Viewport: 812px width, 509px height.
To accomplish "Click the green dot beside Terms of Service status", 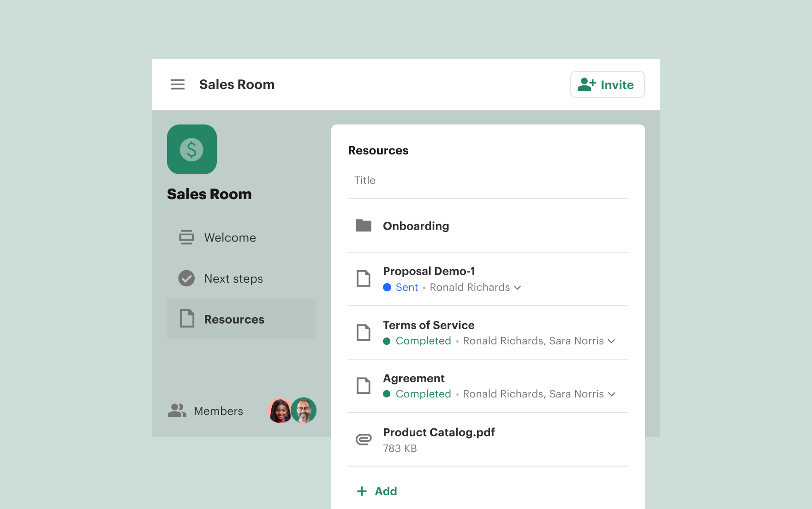I will pyautogui.click(x=387, y=341).
